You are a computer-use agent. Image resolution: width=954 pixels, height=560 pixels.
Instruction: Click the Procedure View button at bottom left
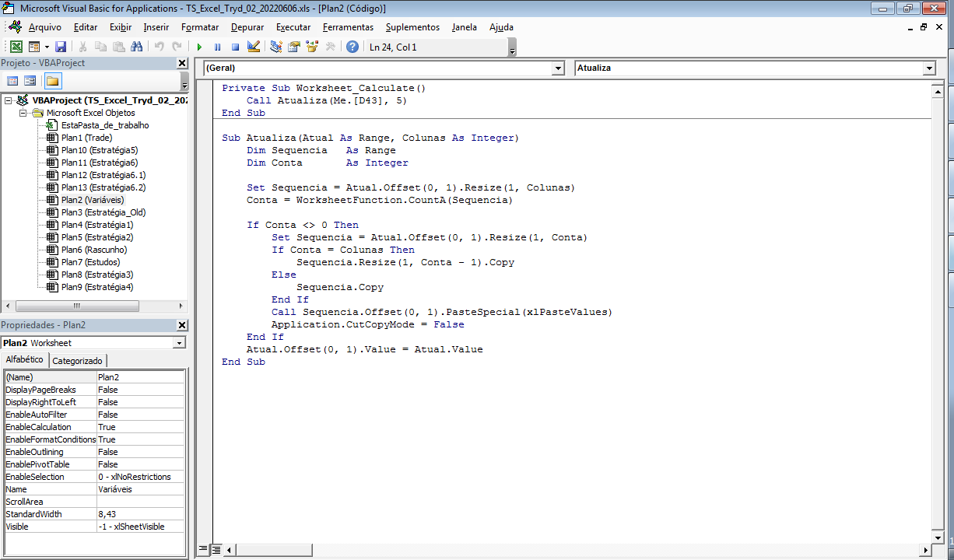[x=203, y=549]
